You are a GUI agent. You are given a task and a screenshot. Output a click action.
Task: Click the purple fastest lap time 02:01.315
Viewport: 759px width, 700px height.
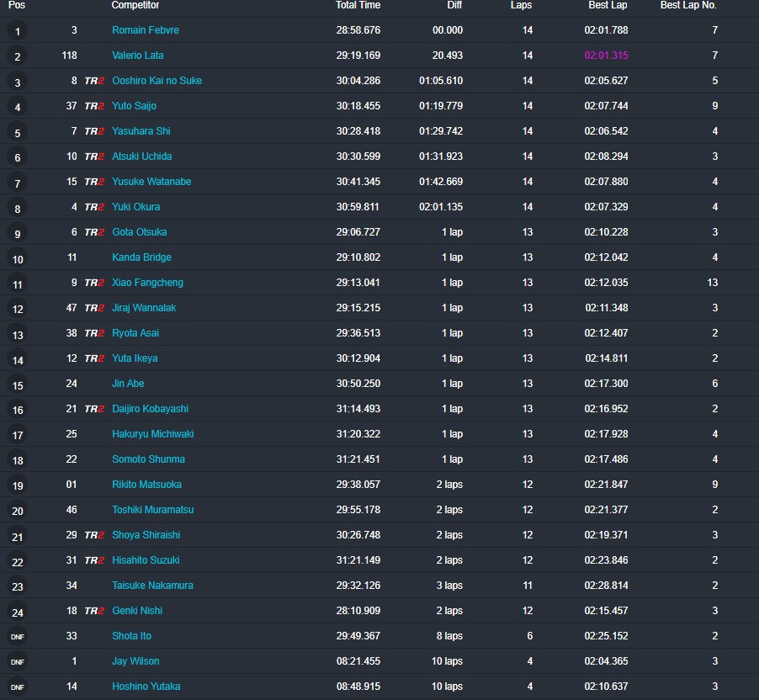pyautogui.click(x=606, y=56)
